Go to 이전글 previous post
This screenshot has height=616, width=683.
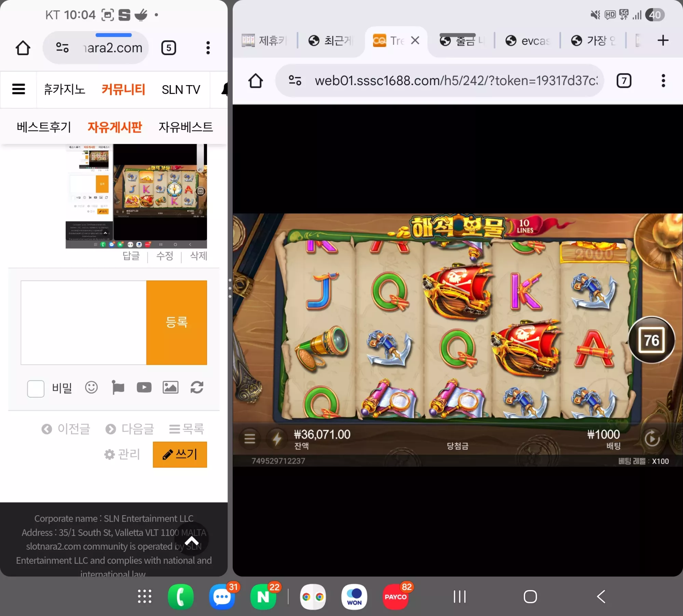point(66,429)
